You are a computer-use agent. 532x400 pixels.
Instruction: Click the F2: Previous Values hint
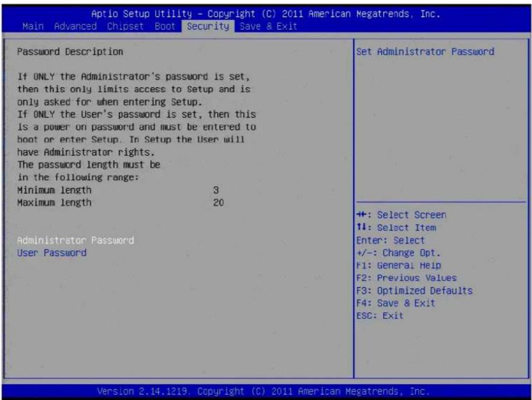[x=407, y=278]
